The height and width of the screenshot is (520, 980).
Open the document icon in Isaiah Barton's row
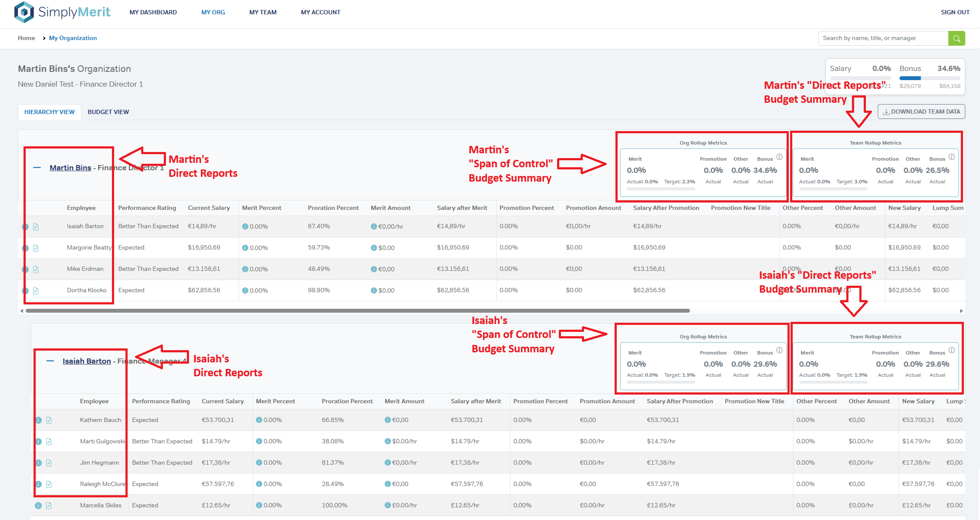coord(36,227)
